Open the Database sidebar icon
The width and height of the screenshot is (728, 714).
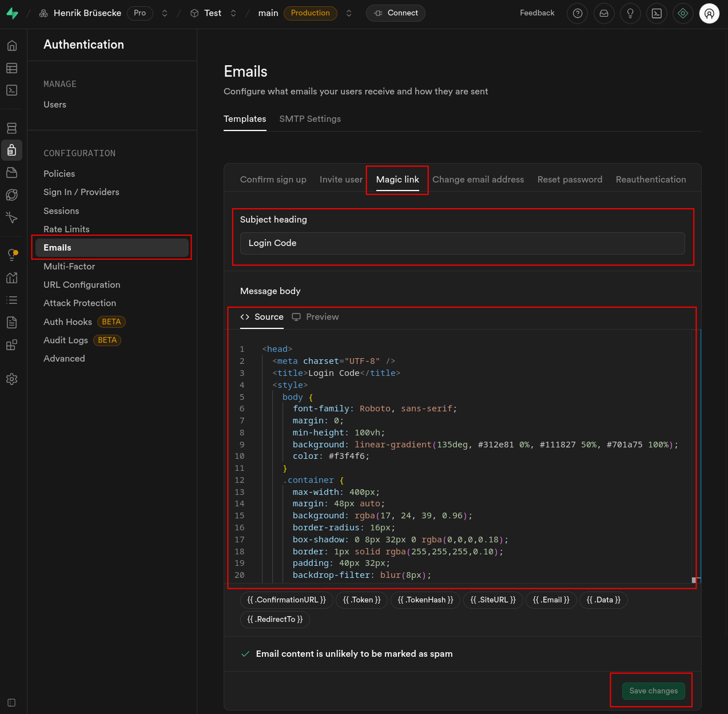11,128
